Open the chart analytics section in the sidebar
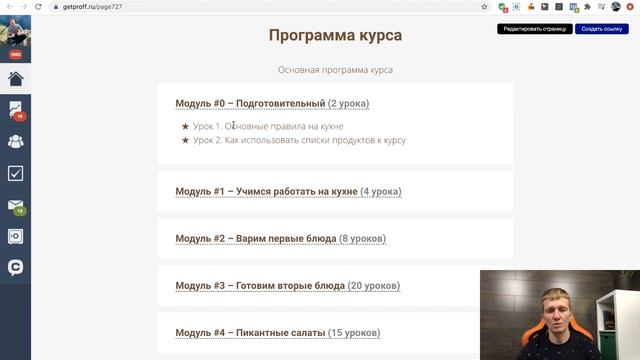Viewport: 640px width, 360px height. [x=16, y=110]
